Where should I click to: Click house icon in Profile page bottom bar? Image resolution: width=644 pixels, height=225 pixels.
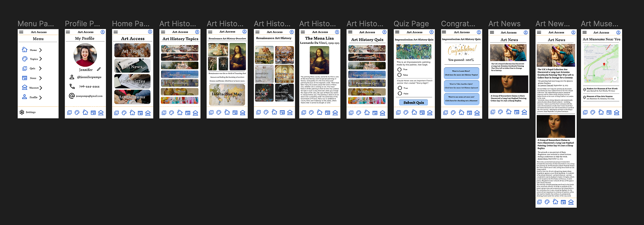[x=85, y=112]
